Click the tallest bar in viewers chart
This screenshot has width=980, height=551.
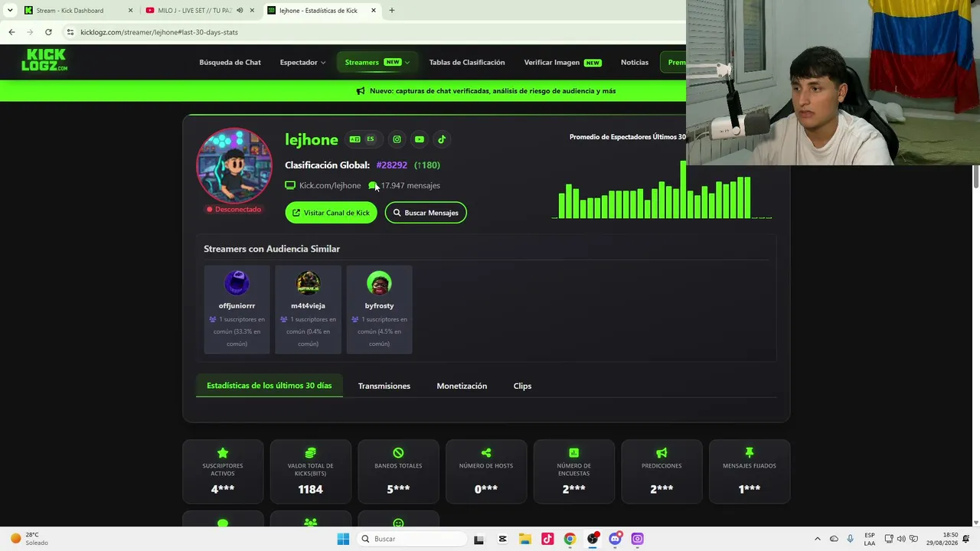[683, 190]
